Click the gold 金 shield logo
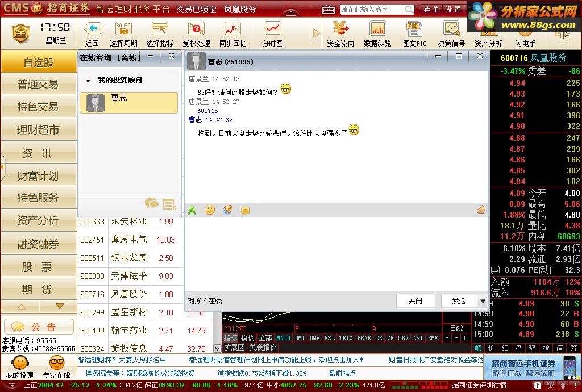 [x=21, y=33]
